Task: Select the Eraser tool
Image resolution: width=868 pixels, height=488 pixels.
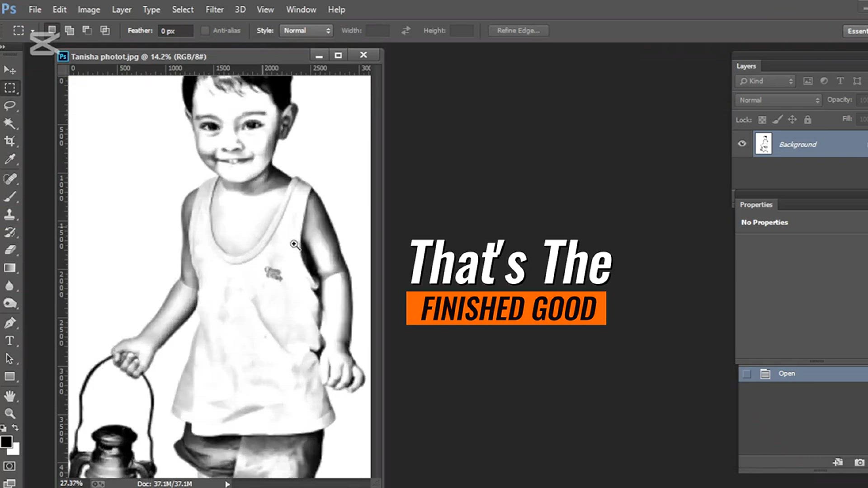Action: tap(9, 250)
